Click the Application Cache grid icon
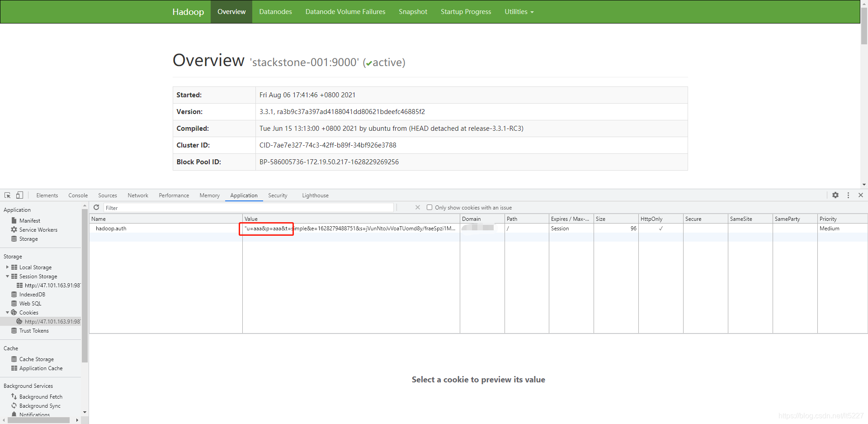868x424 pixels. tap(14, 368)
